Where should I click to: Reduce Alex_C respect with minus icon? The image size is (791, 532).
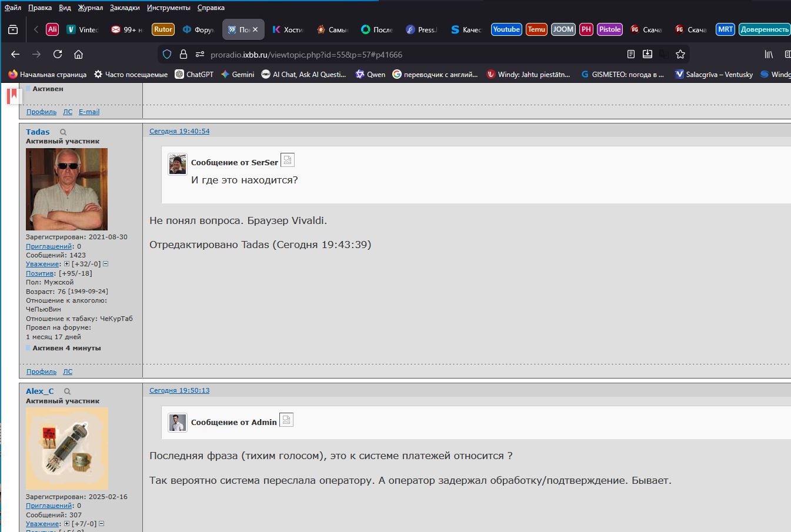point(101,524)
